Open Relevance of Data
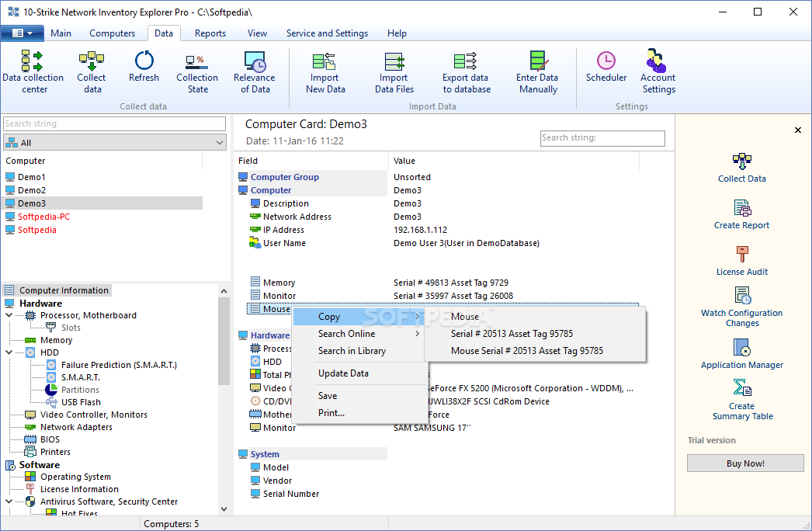The image size is (812, 531). point(255,72)
